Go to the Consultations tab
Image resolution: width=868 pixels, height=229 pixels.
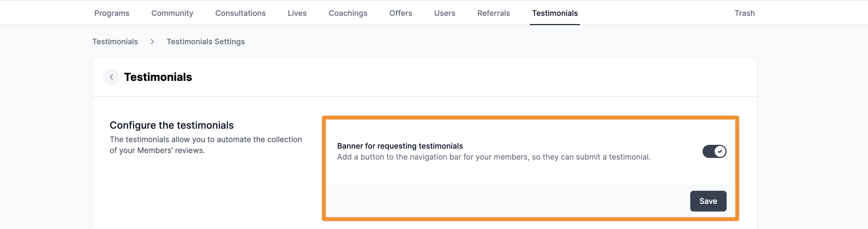pos(240,13)
